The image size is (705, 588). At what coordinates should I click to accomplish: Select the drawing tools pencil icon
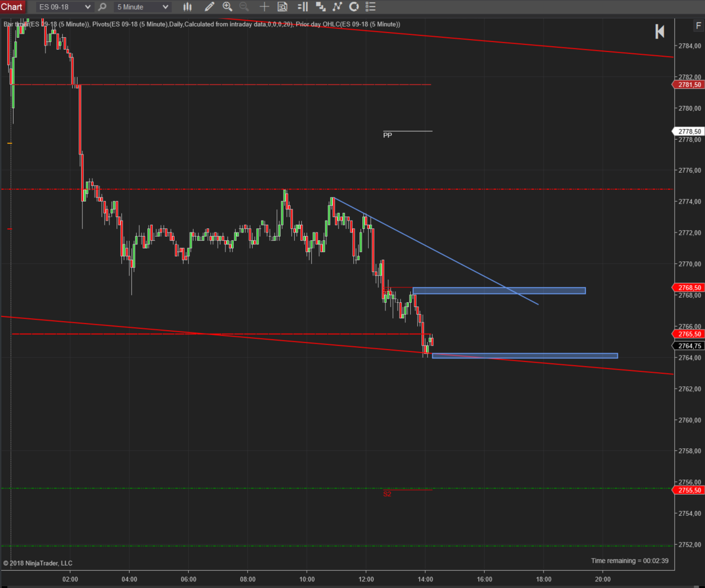click(209, 7)
